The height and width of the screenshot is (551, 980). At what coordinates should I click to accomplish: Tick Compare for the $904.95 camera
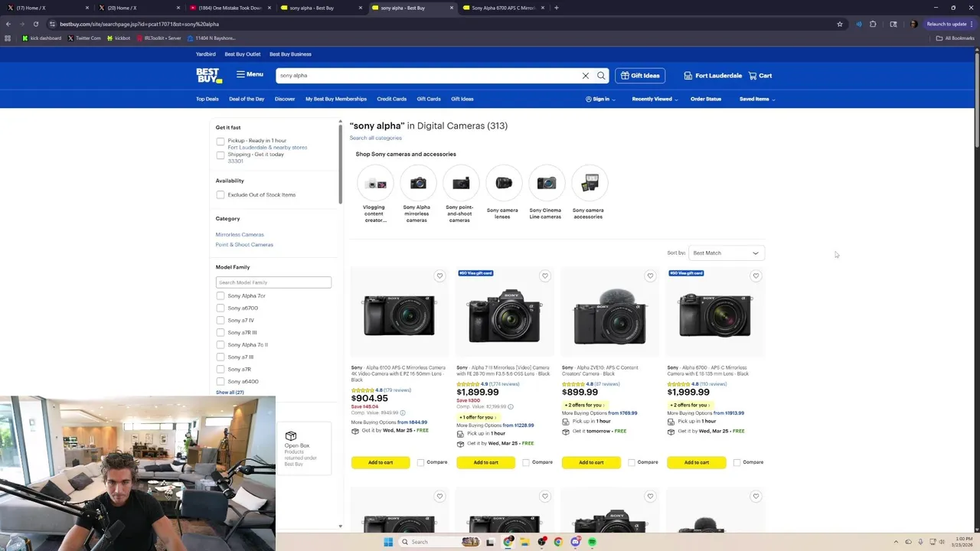click(421, 462)
